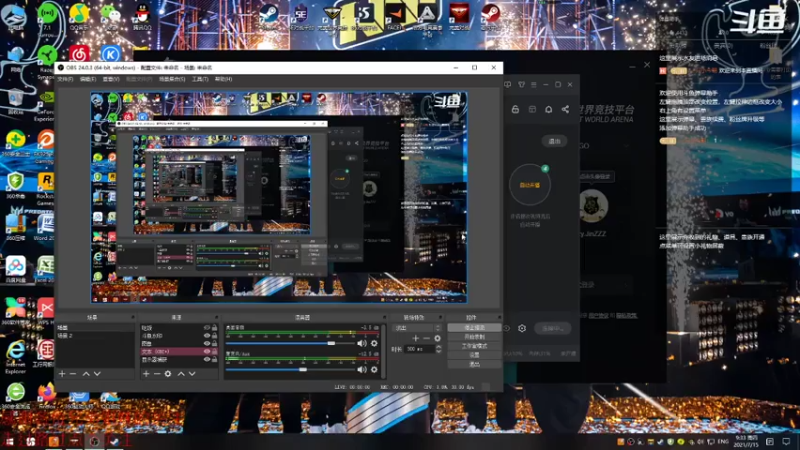Open source properties gear in sources panel
This screenshot has width=800, height=450.
168,374
